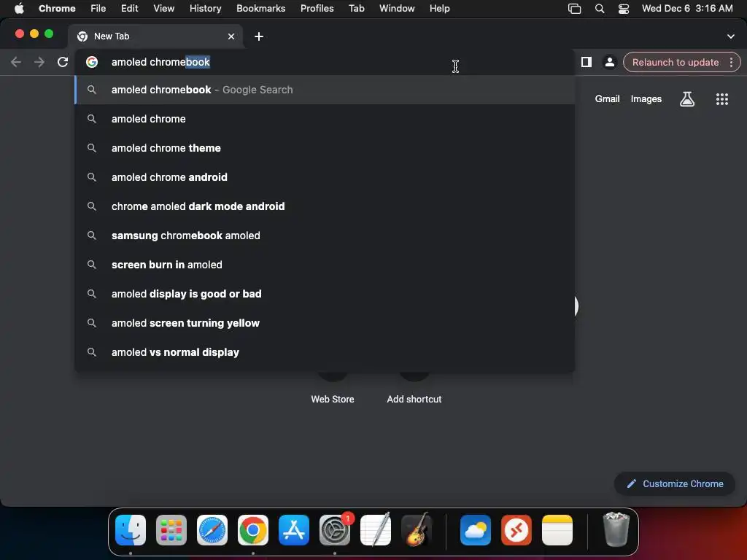Open the File menu

click(x=98, y=9)
